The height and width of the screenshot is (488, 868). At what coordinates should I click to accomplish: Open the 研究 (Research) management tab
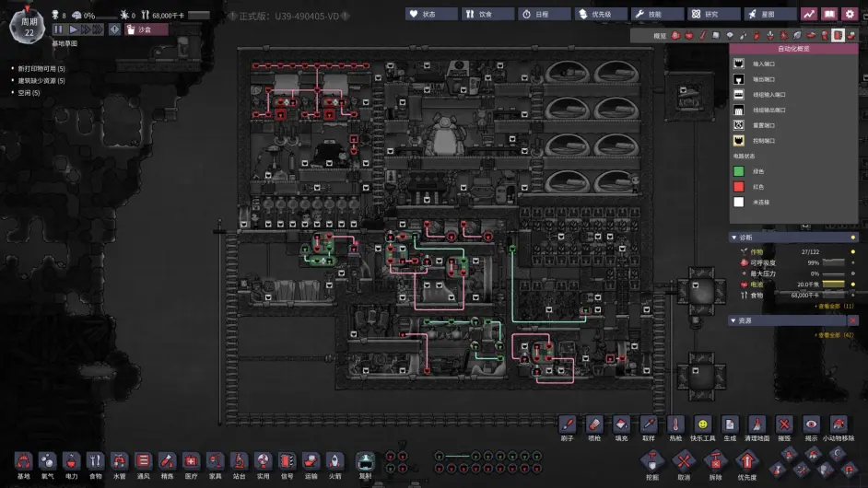click(x=713, y=15)
